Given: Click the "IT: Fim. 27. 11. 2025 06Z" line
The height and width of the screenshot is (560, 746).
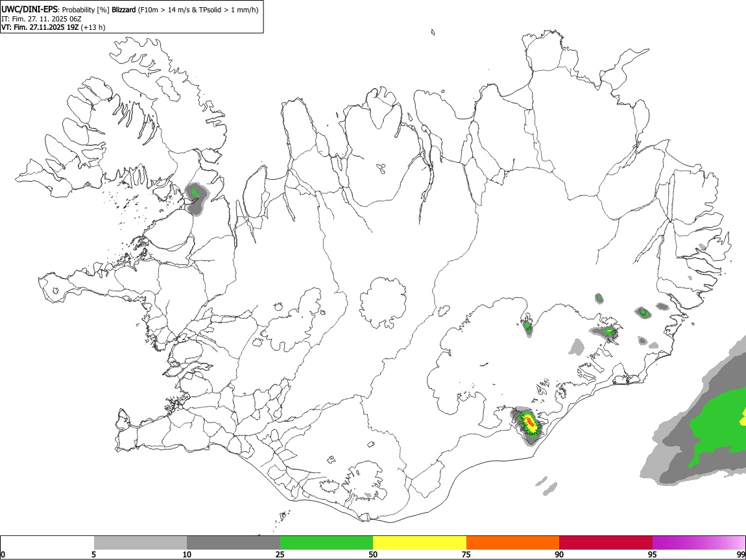Looking at the screenshot, I should [42, 19].
